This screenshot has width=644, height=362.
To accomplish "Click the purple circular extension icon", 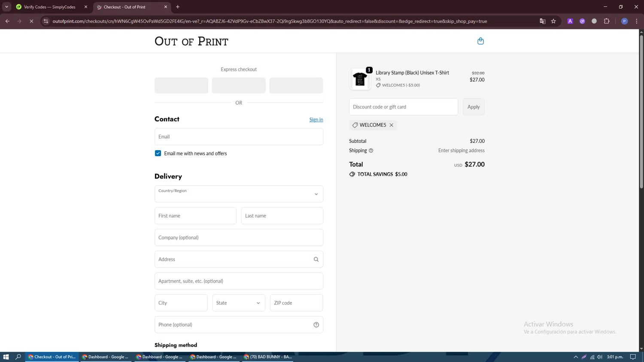I will coord(582,21).
